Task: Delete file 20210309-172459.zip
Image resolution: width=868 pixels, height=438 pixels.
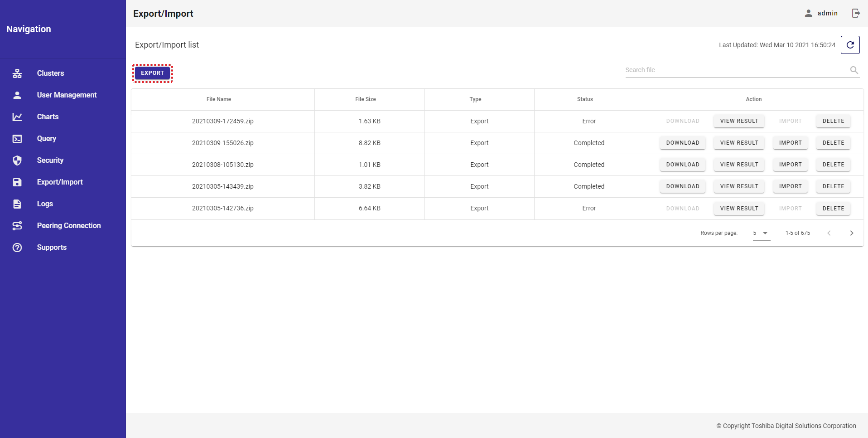Action: tap(833, 121)
